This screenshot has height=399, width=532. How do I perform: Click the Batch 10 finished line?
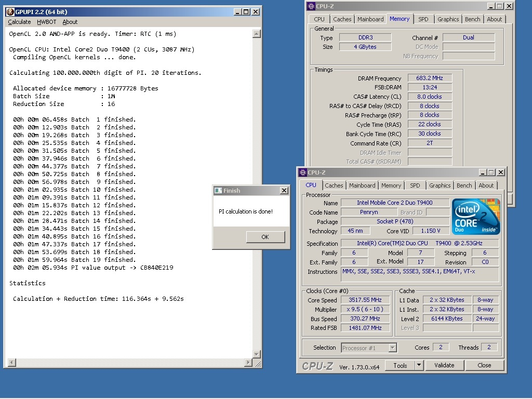pos(74,190)
